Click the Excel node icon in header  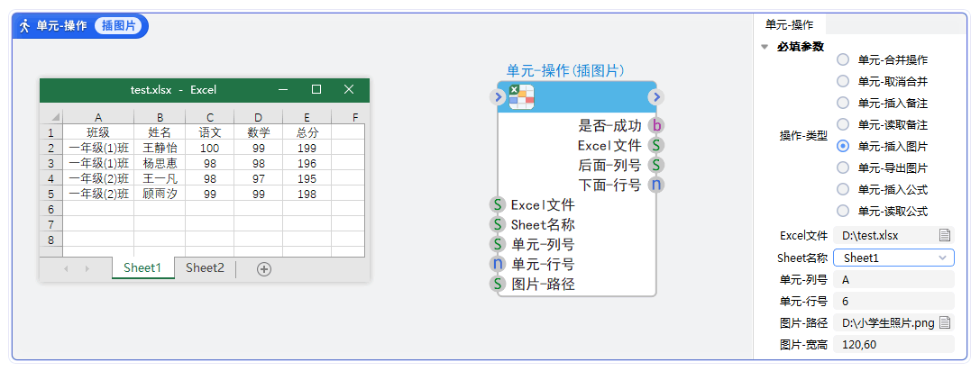click(x=521, y=97)
